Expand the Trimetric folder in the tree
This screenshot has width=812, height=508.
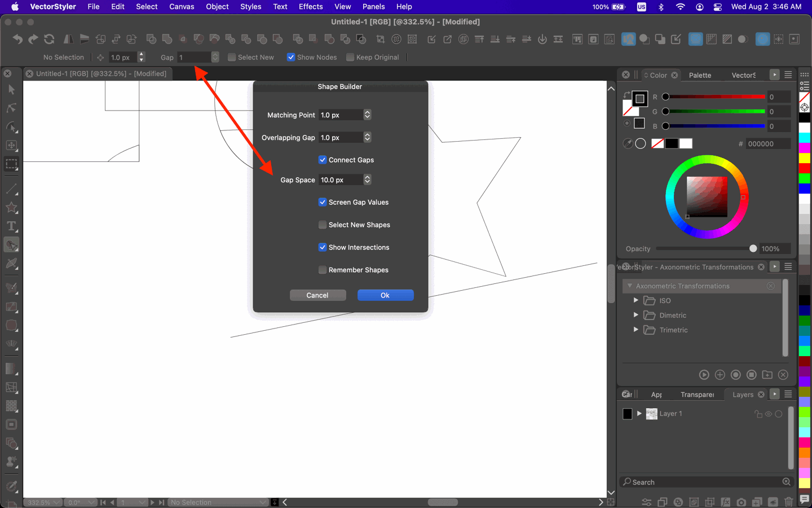(x=636, y=330)
